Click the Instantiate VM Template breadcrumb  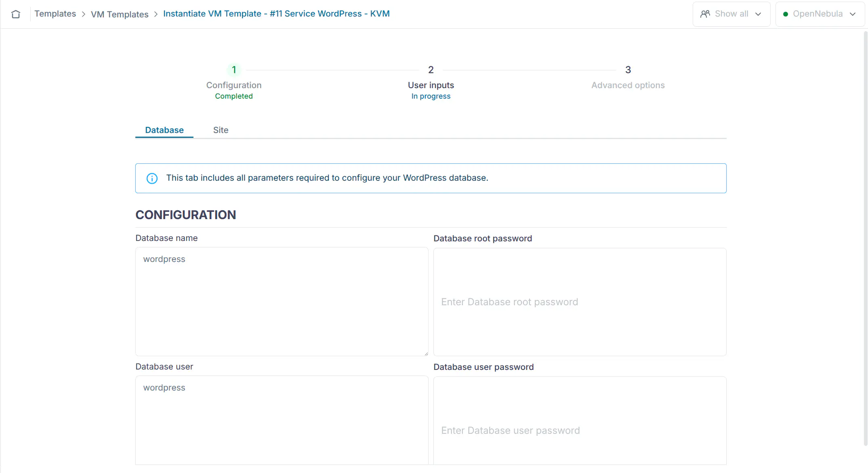276,14
